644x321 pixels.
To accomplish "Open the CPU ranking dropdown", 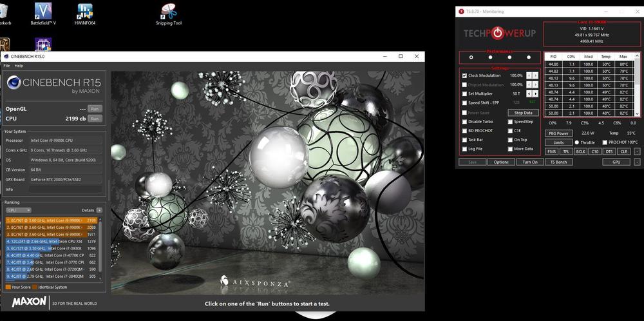I will (18, 210).
